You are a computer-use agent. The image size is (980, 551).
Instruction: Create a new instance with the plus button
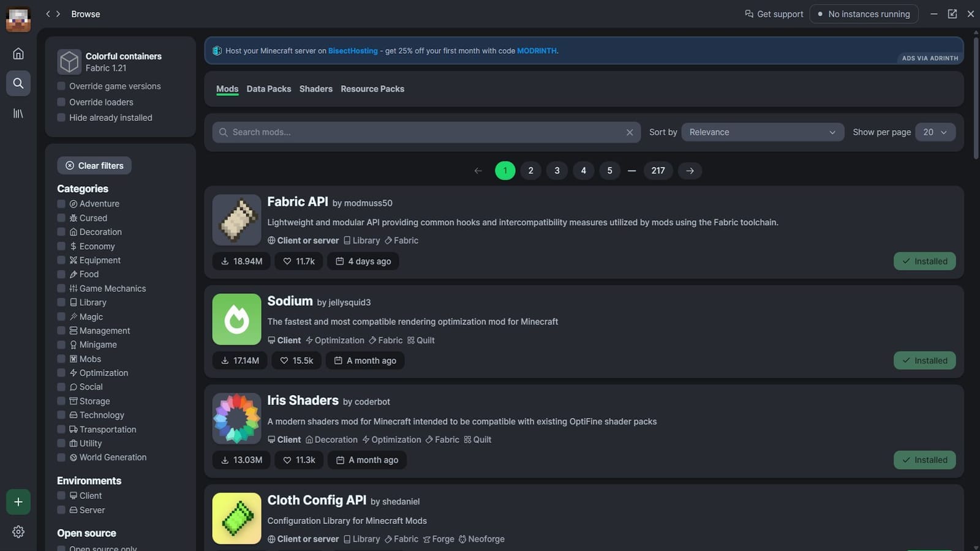(x=18, y=501)
